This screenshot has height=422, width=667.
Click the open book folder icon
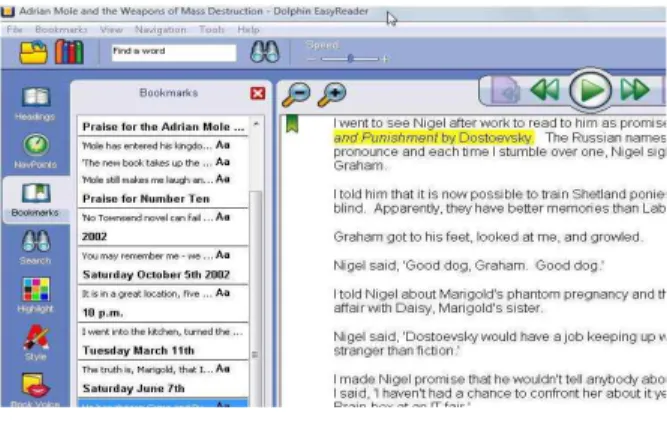[34, 52]
